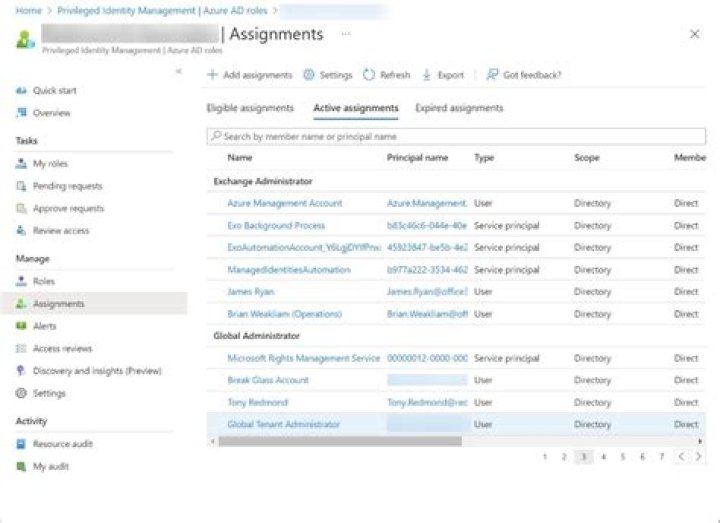720x523 pixels.
Task: Go to next page arrow in pagination
Action: 699,456
